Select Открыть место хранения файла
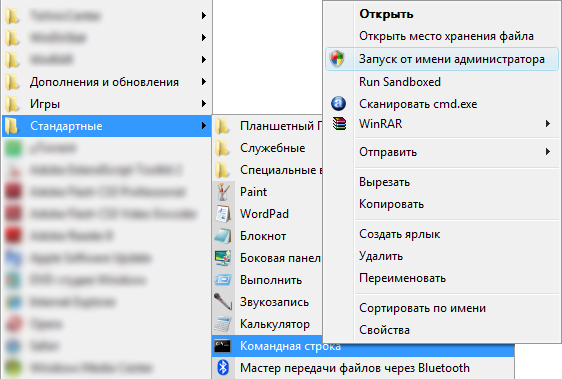 click(x=446, y=36)
